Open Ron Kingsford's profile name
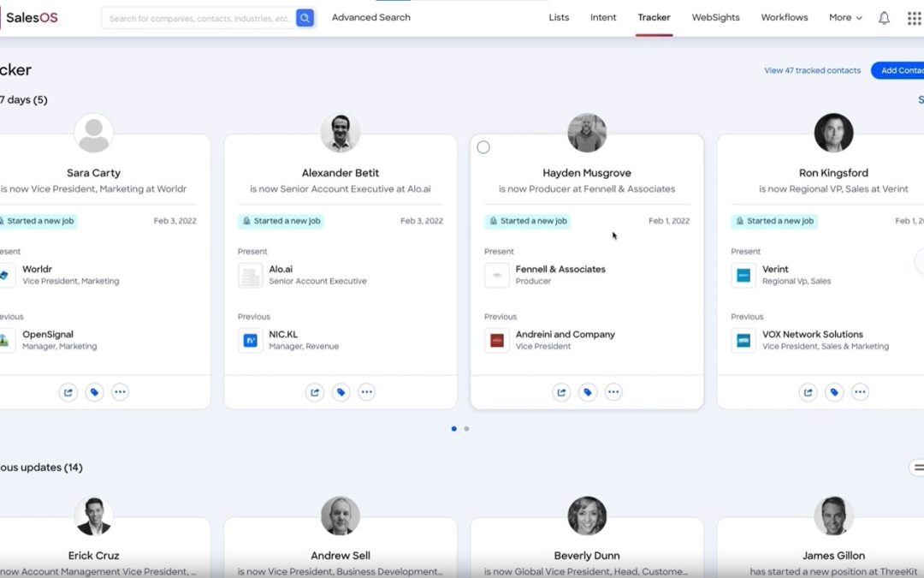The width and height of the screenshot is (924, 578). point(833,173)
